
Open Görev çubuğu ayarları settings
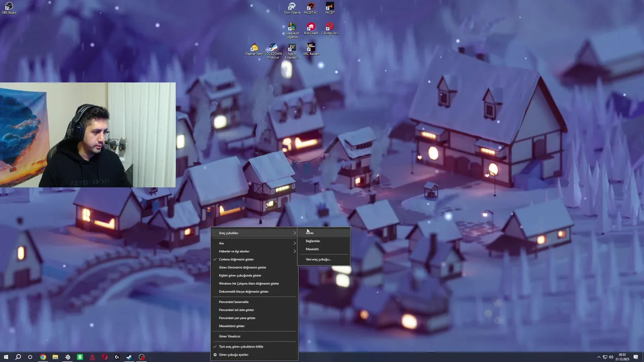point(255,354)
